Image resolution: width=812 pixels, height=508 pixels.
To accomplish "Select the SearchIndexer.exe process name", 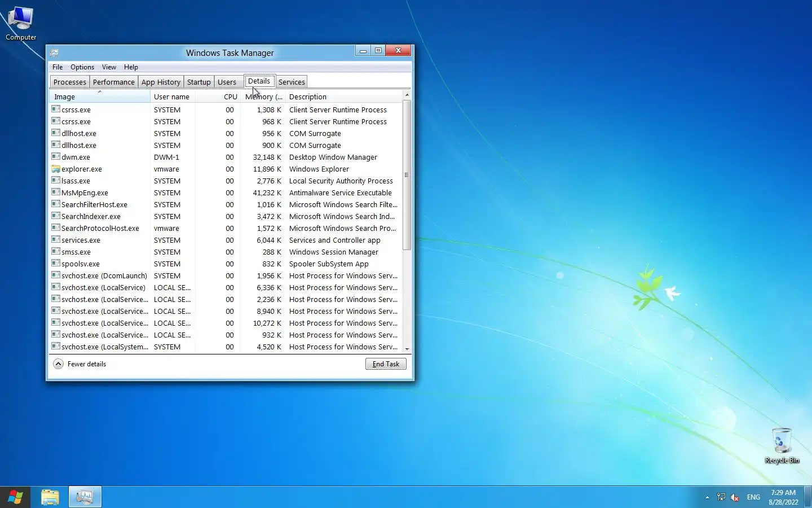I will point(91,216).
